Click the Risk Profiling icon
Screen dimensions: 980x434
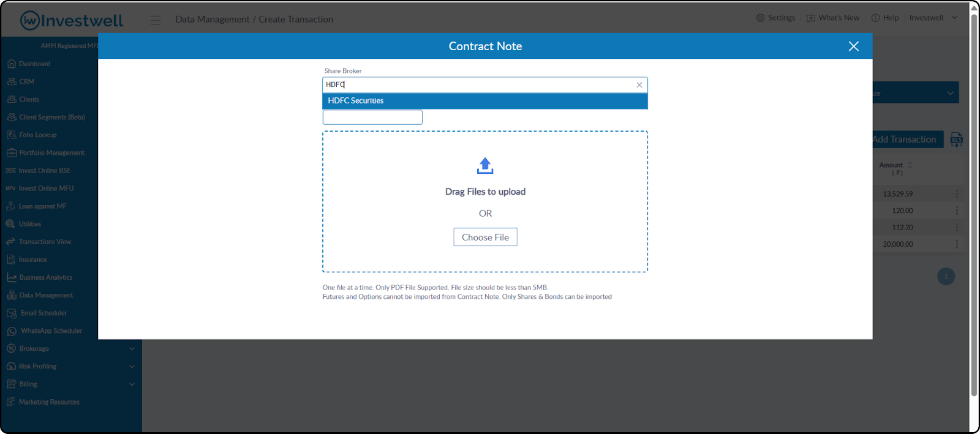pyautogui.click(x=11, y=366)
